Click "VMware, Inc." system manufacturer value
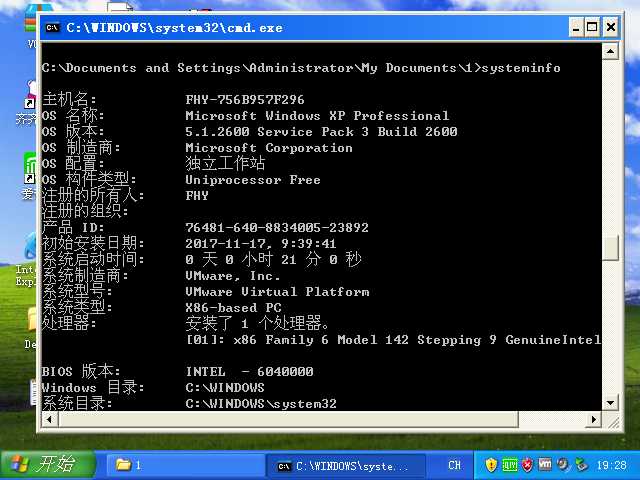The width and height of the screenshot is (640, 480). (233, 276)
